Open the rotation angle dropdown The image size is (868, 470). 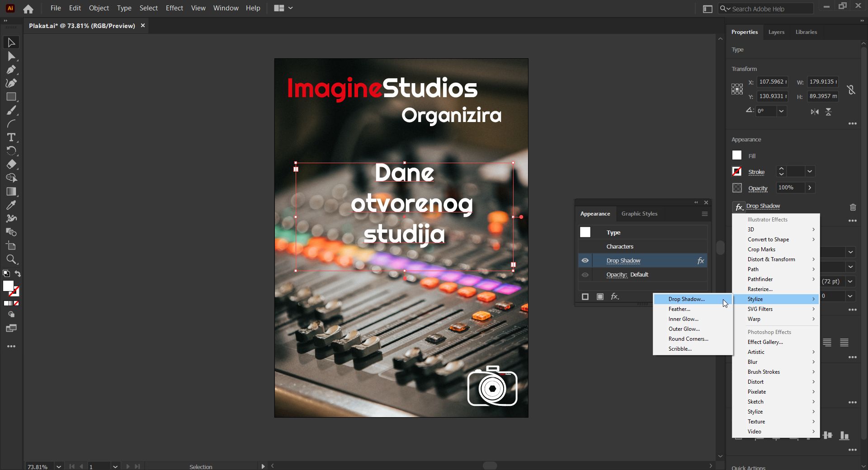pos(781,111)
